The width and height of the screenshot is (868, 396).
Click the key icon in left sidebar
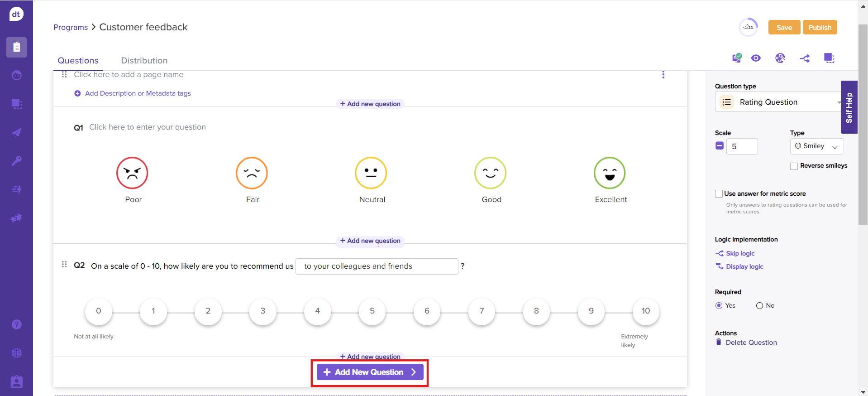16,161
